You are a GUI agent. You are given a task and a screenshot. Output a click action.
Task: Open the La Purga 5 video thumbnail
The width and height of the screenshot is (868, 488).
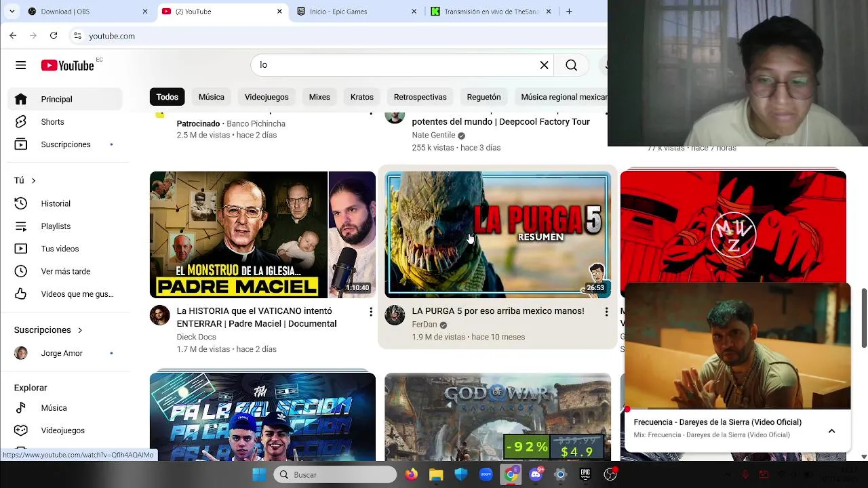coord(498,235)
